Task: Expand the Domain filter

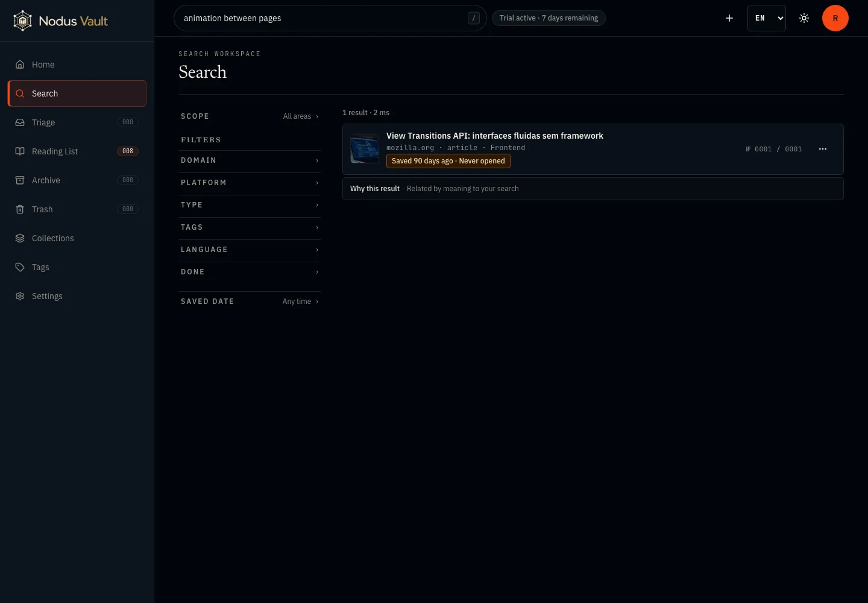Action: tap(250, 160)
